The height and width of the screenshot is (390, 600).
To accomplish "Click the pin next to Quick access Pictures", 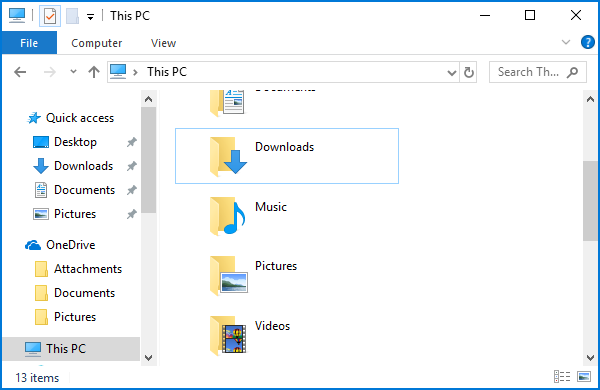I will coord(132,214).
